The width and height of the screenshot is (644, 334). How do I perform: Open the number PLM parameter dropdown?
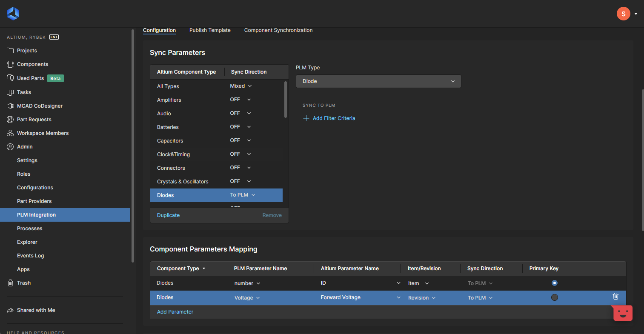(x=247, y=283)
